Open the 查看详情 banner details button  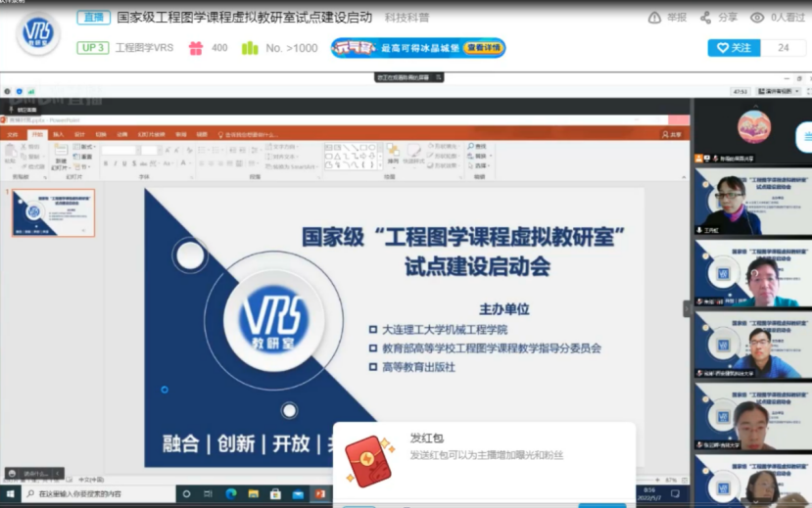pos(483,48)
